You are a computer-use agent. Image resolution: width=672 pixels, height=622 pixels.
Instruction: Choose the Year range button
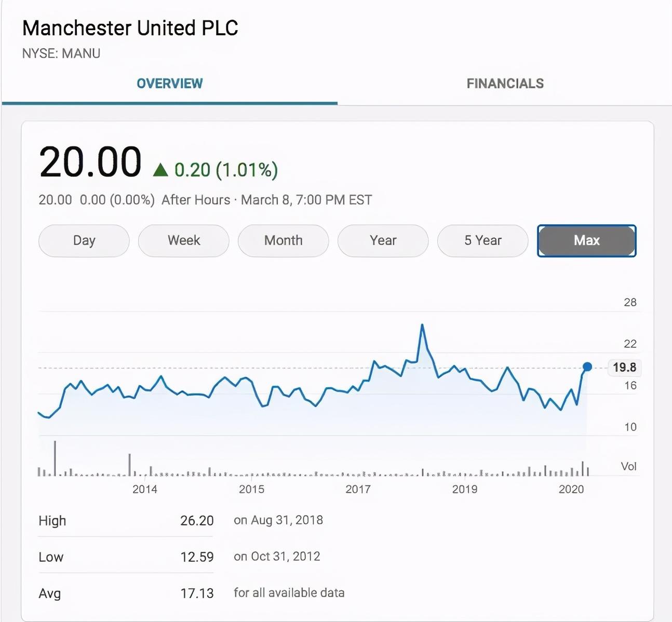coord(383,240)
